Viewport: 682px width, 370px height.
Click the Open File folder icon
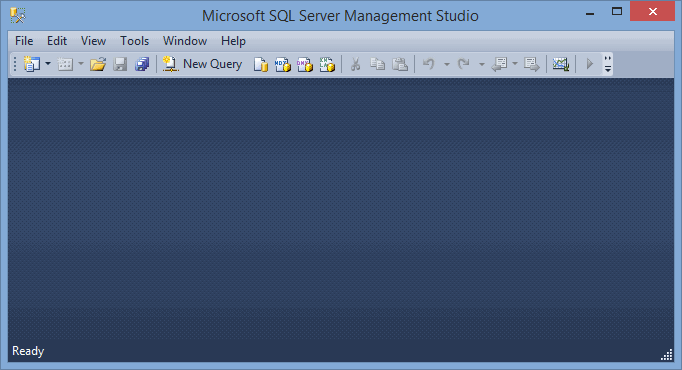98,64
